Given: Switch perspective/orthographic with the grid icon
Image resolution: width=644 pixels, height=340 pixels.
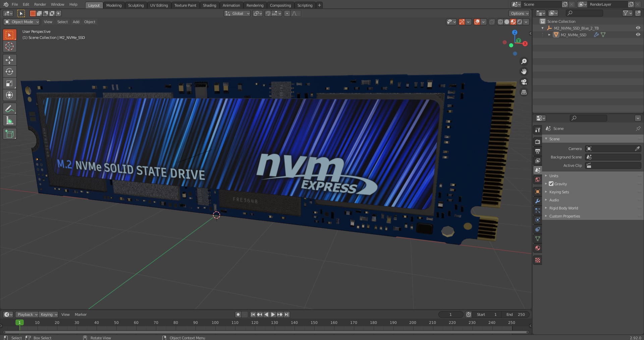Looking at the screenshot, I should pyautogui.click(x=524, y=92).
